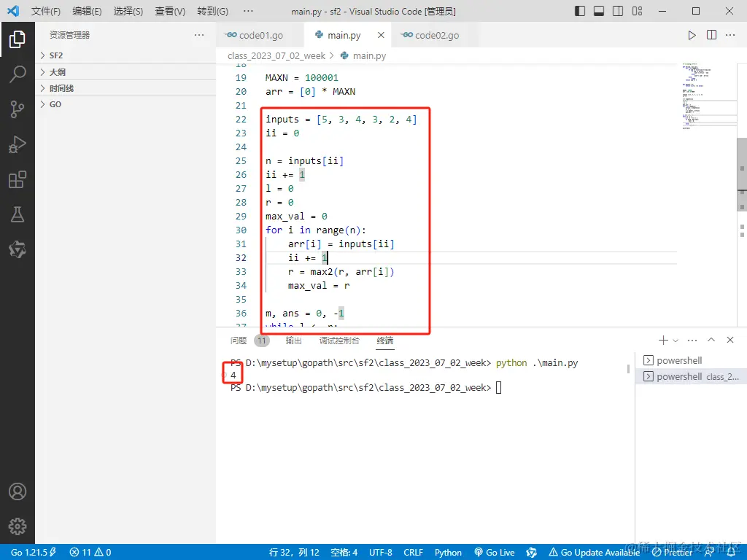Toggle the bottom panel layout icon

599,11
